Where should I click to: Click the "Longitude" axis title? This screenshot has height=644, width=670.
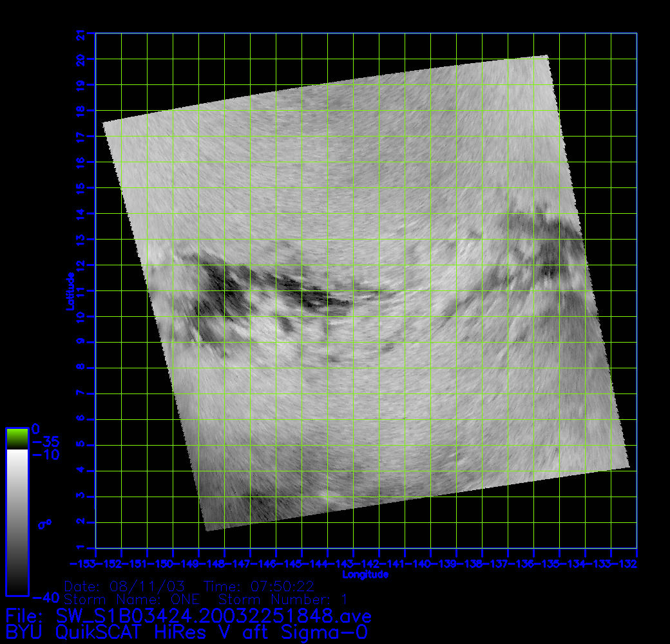(365, 574)
